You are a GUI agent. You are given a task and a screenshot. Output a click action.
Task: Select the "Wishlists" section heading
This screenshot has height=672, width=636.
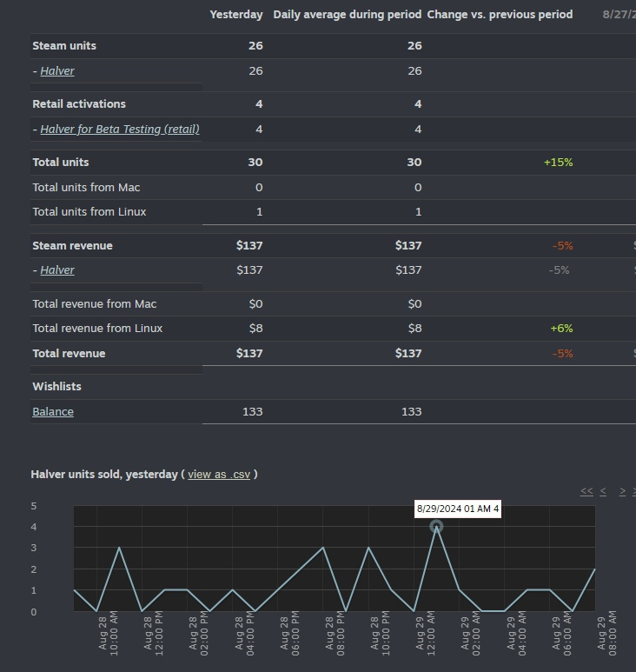click(57, 387)
